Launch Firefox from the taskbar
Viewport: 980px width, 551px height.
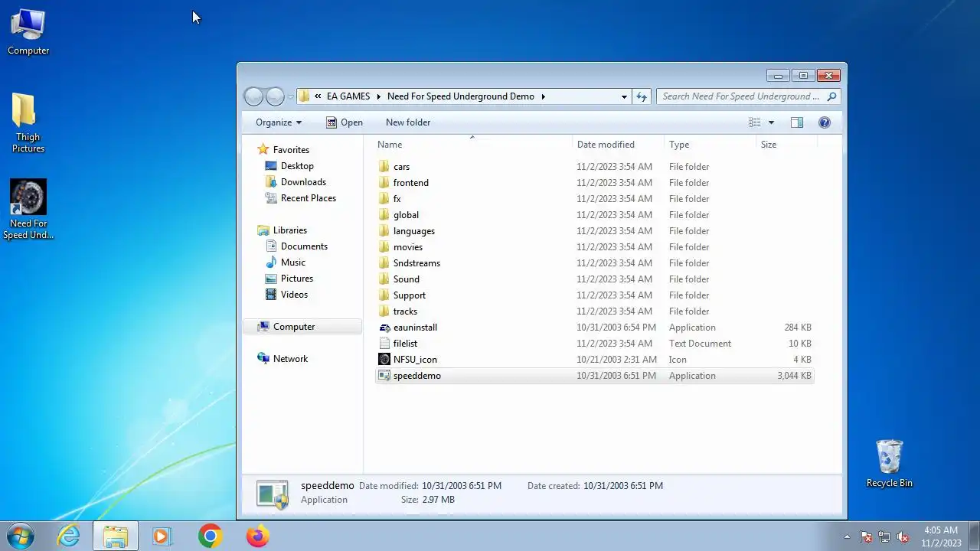pos(257,536)
